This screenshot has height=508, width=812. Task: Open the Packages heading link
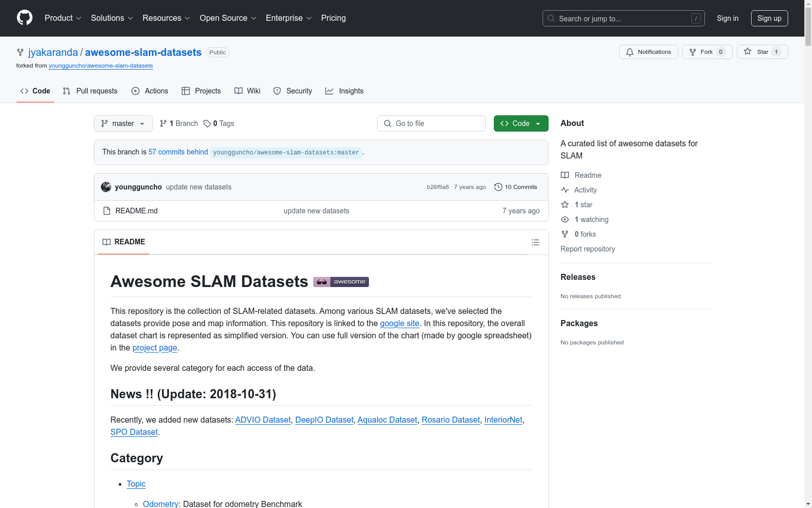pyautogui.click(x=579, y=323)
